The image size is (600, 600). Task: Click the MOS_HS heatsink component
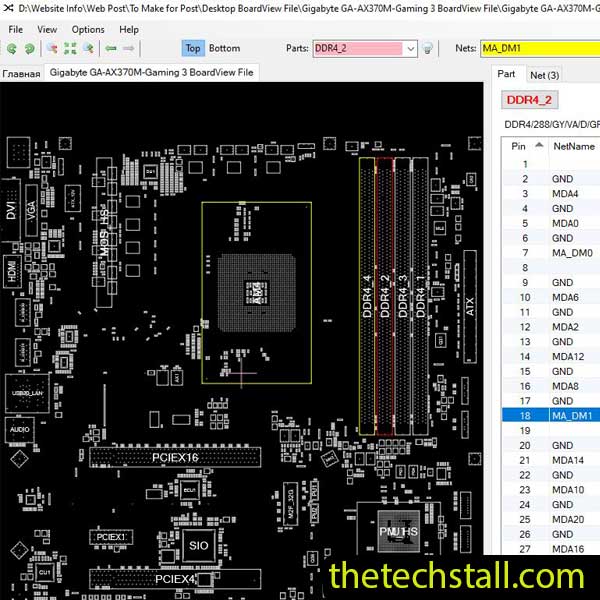pos(104,233)
